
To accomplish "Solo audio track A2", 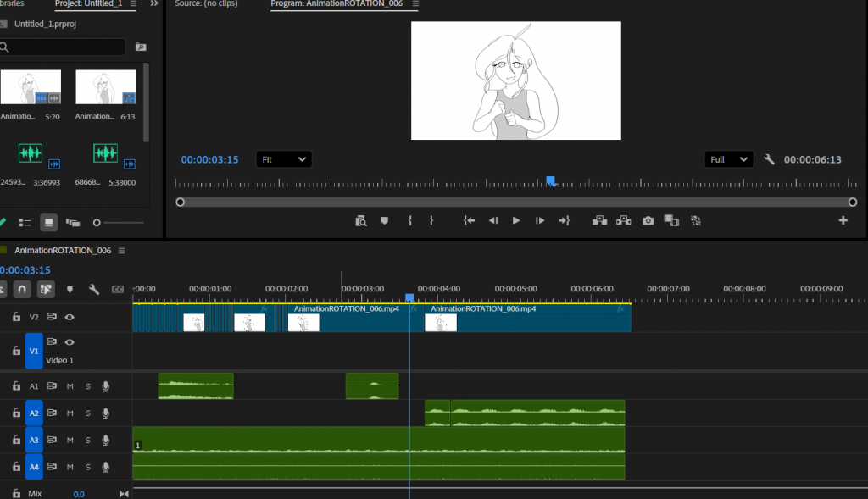I will [87, 413].
